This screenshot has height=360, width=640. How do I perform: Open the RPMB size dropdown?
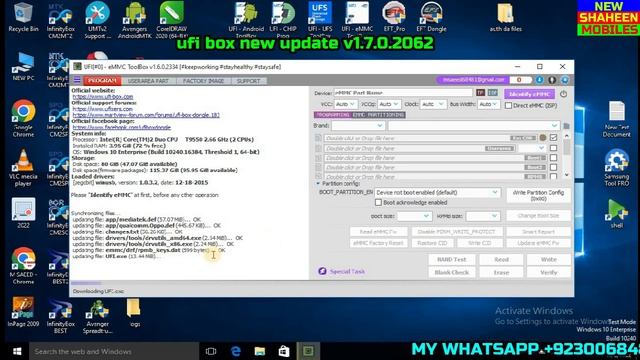[x=482, y=216]
